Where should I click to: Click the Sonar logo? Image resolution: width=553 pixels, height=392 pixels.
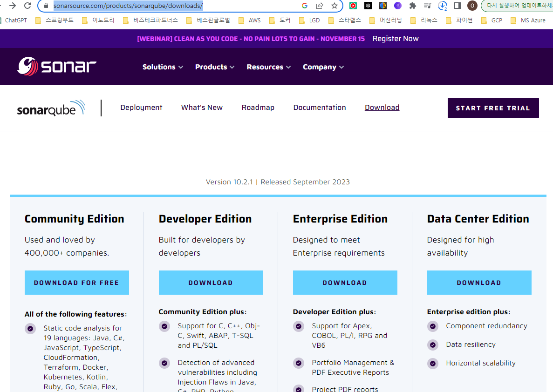point(57,66)
